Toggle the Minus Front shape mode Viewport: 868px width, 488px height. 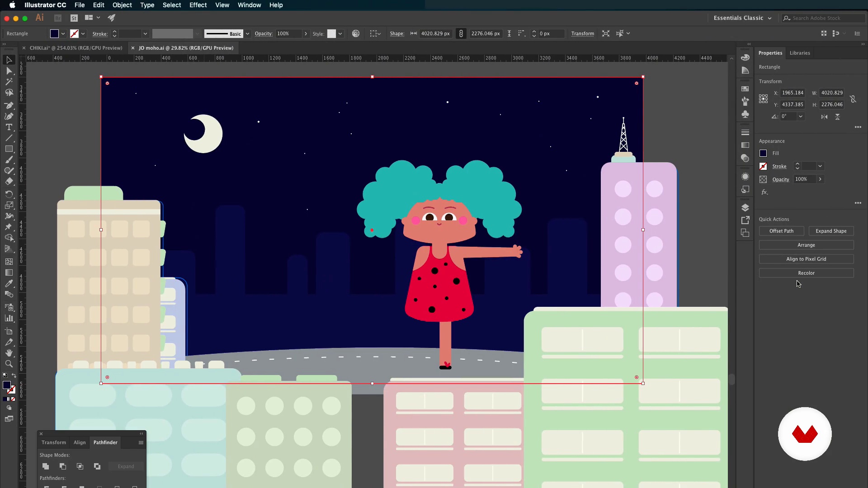pos(63,466)
